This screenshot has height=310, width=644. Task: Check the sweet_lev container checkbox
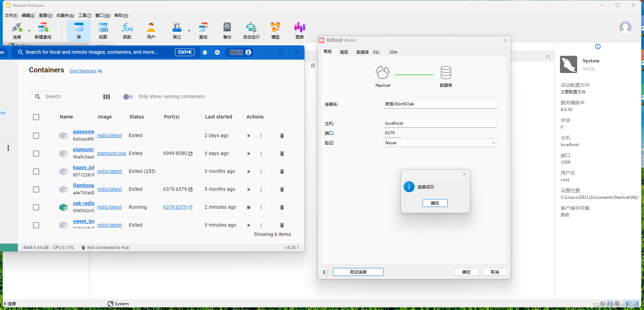pyautogui.click(x=36, y=225)
